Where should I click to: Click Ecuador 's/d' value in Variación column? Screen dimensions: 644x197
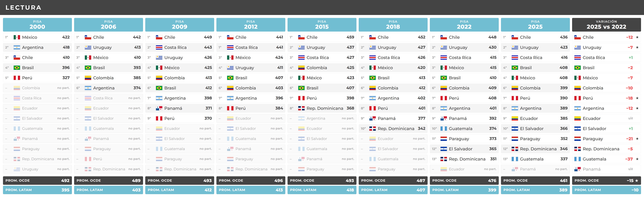[630, 118]
